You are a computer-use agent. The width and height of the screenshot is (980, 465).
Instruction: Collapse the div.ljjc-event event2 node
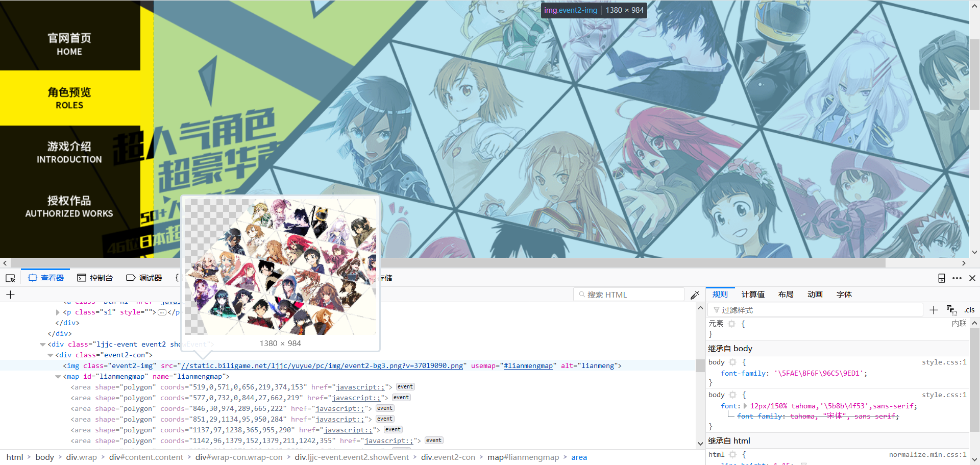42,345
